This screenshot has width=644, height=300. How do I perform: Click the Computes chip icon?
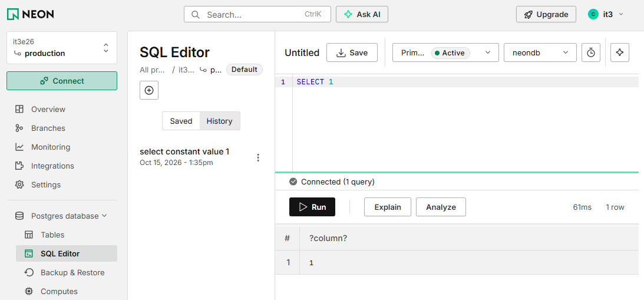[29, 292]
